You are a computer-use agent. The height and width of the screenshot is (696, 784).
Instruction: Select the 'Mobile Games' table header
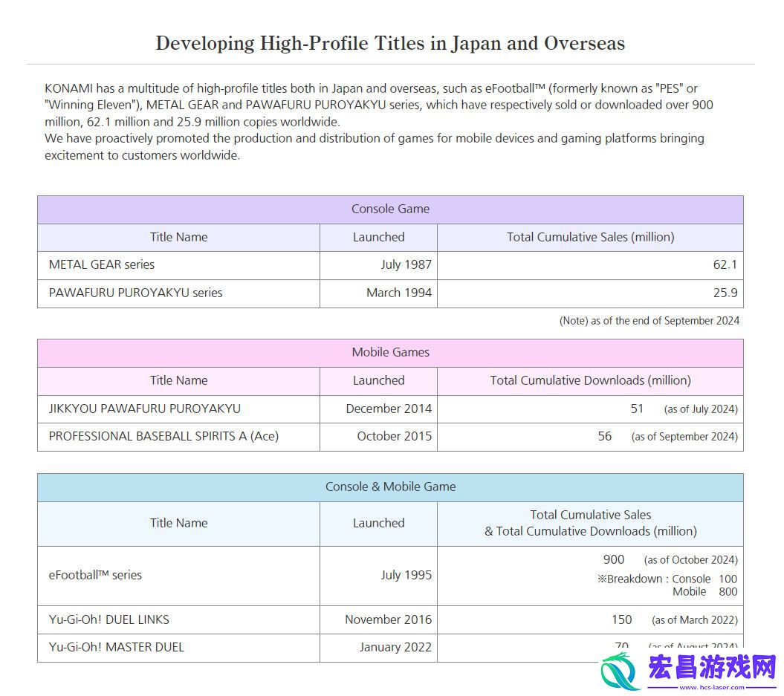[390, 353]
